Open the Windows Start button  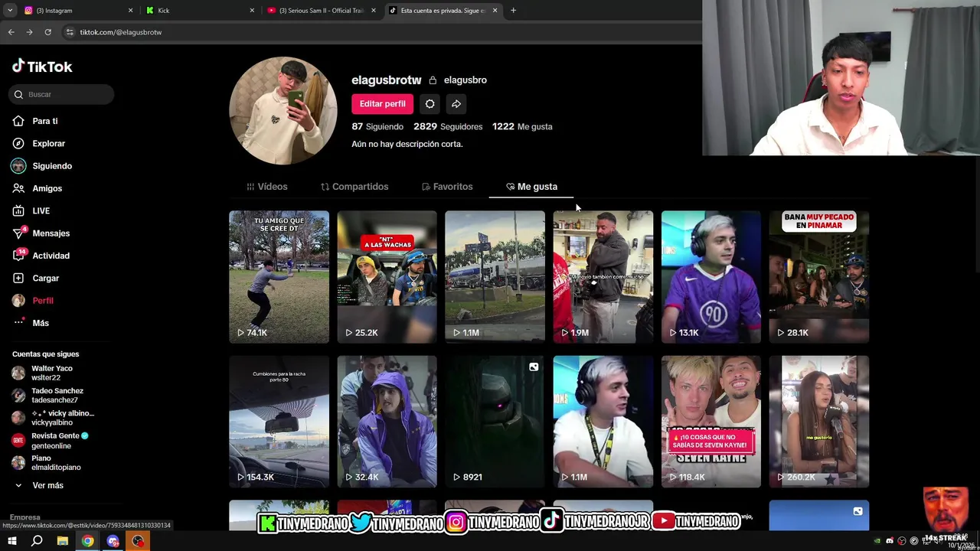11,541
